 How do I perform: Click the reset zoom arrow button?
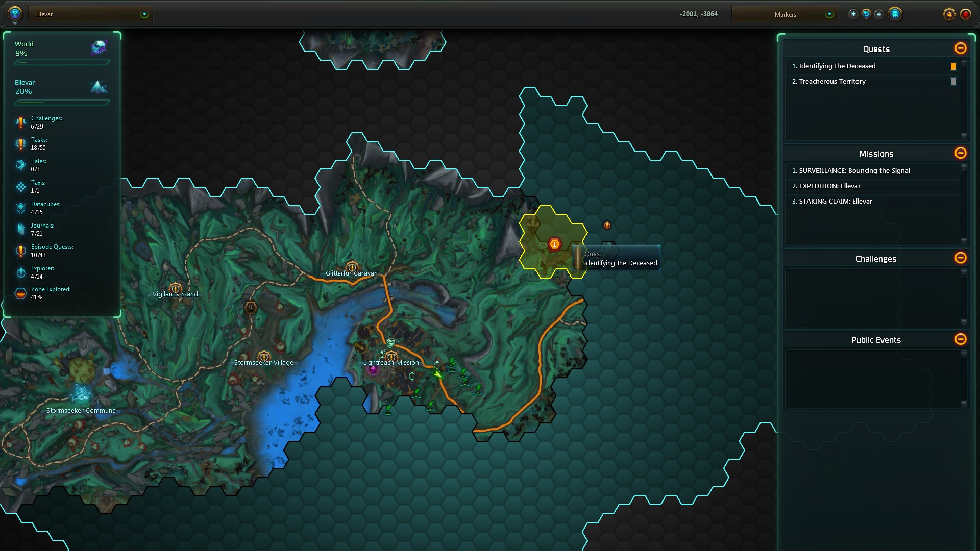(866, 14)
